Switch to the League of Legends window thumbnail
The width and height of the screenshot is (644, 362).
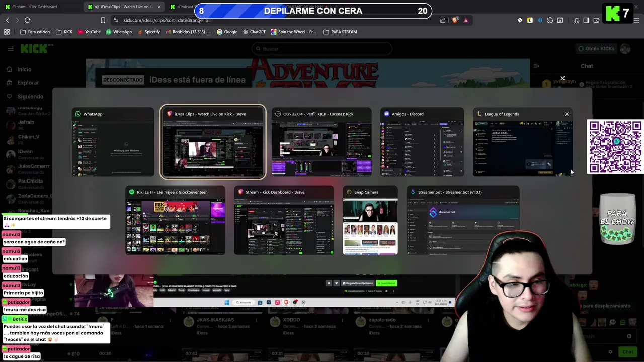tap(522, 142)
